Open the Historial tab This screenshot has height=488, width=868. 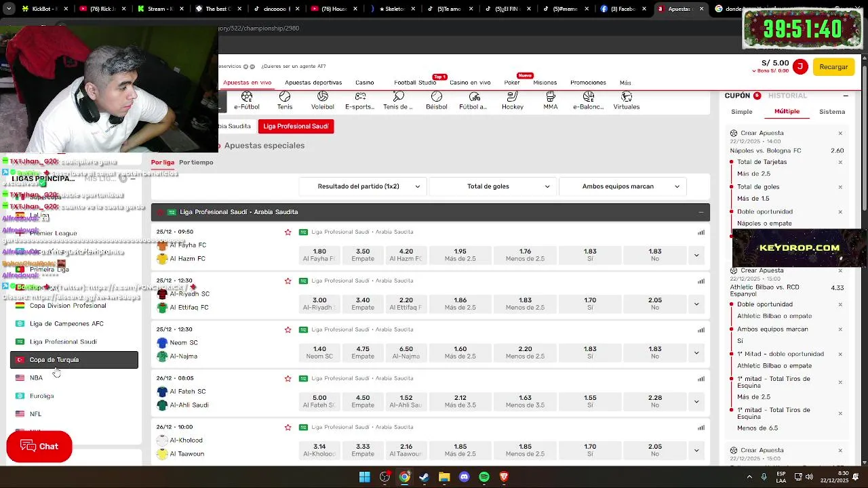point(787,96)
